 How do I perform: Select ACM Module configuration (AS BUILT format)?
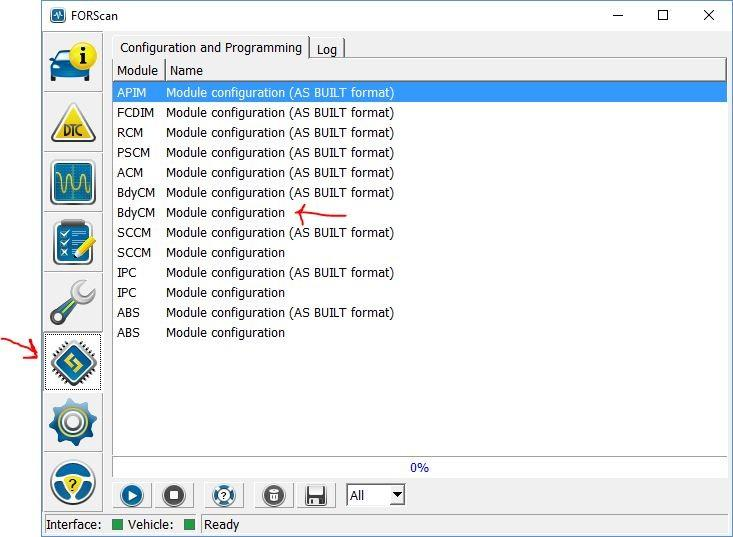[x=419, y=172]
